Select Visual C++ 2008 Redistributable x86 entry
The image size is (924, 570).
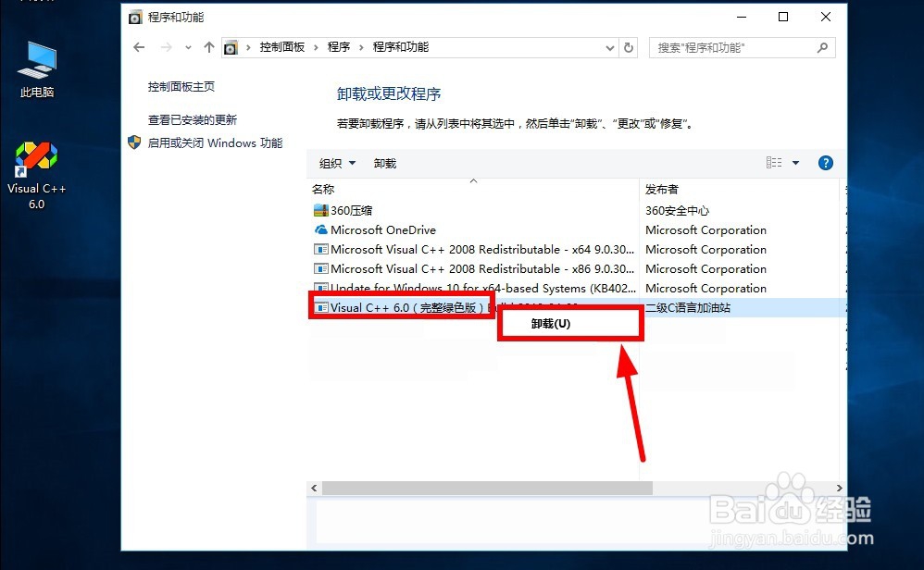point(482,268)
